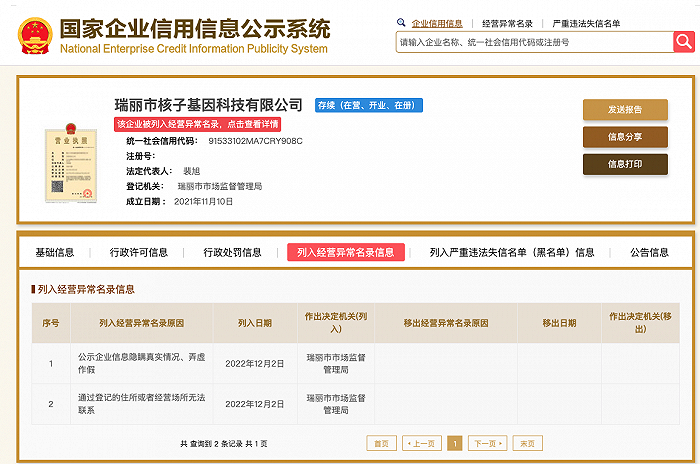Switch to the 公告信息 tab
Image resolution: width=700 pixels, height=464 pixels.
point(649,253)
